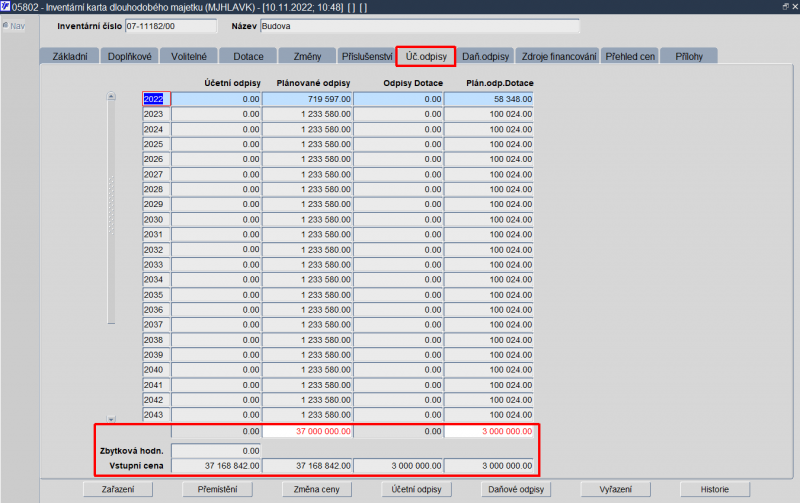
Task: Click the scroll down arrow beside year list
Action: [x=112, y=418]
